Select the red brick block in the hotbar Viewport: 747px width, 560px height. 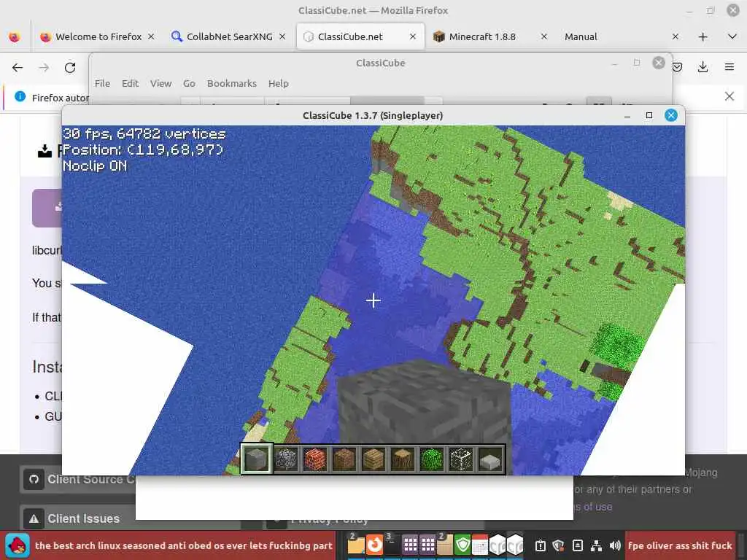(315, 459)
